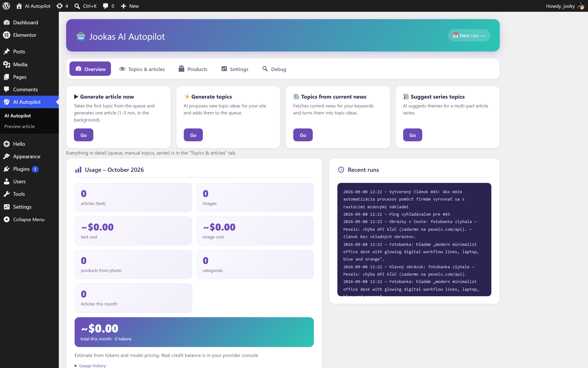The width and height of the screenshot is (588, 368).
Task: Click the books icon of Suggest series topics
Action: [406, 97]
